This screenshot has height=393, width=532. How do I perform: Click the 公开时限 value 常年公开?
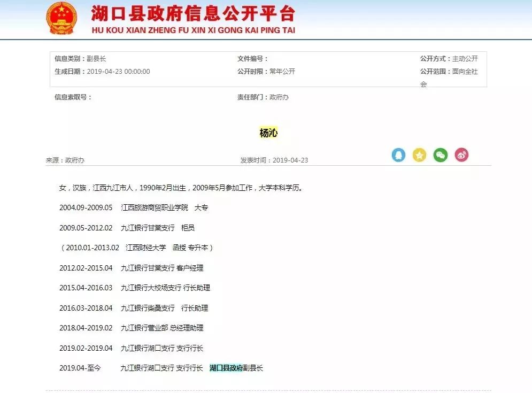(x=282, y=72)
